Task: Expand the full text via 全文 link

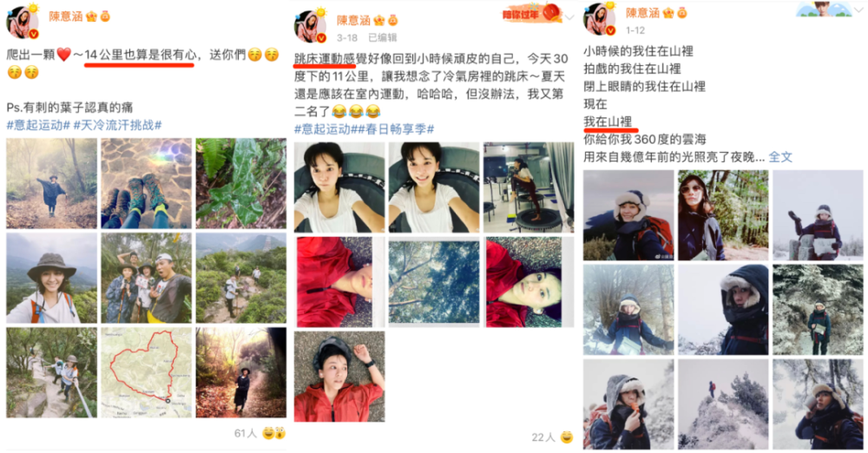Action: pyautogui.click(x=780, y=157)
